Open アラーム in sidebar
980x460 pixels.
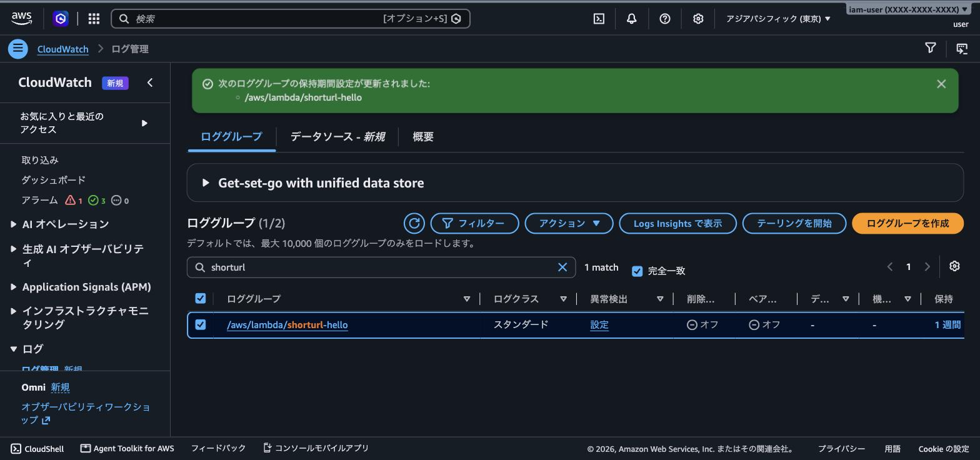click(x=40, y=201)
